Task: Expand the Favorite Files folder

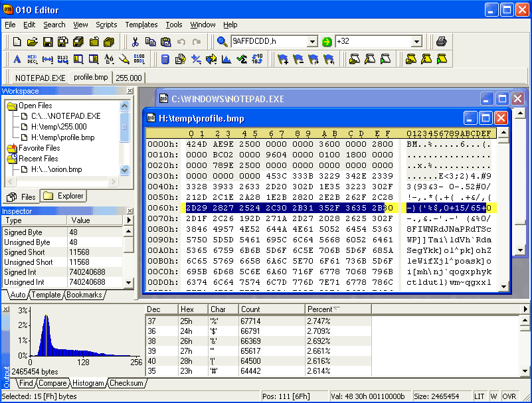Action: 12,148
